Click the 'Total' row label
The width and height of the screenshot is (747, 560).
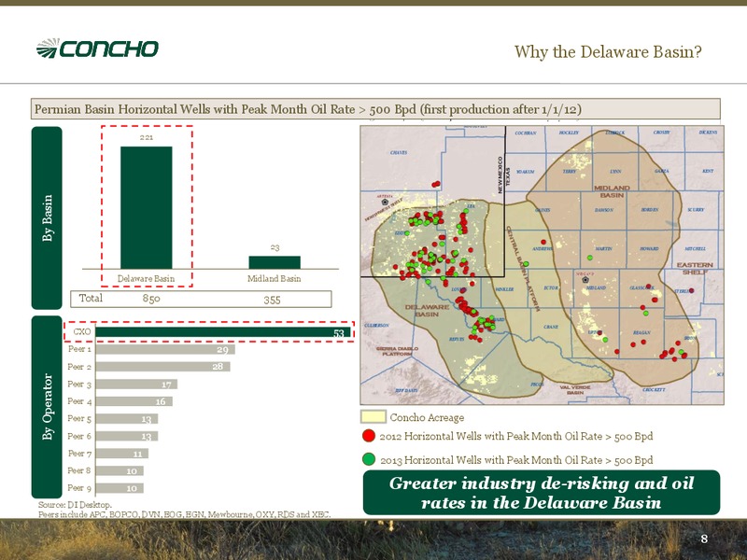[91, 298]
